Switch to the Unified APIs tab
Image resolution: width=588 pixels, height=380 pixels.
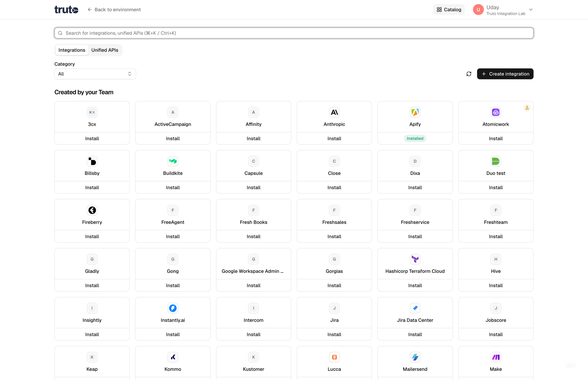[105, 50]
